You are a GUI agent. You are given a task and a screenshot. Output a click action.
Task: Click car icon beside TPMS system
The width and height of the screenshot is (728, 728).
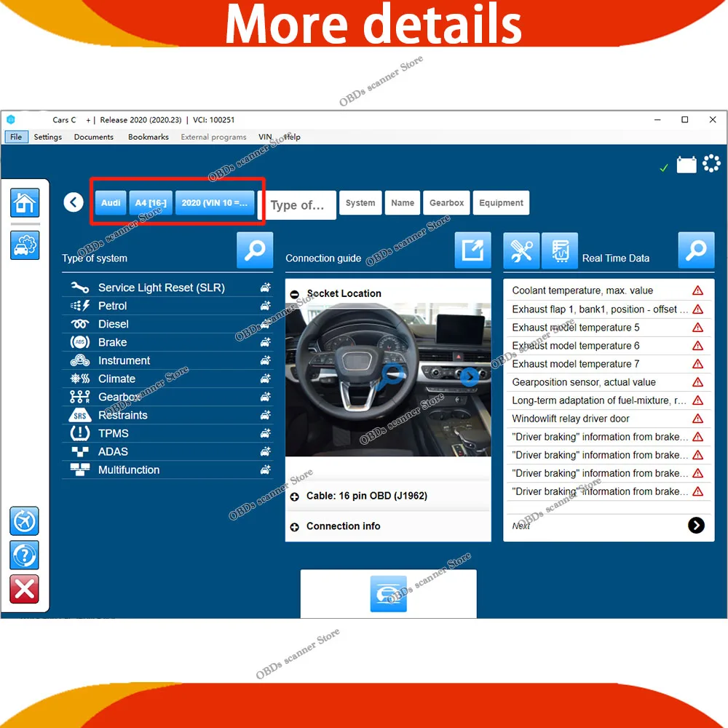266,433
